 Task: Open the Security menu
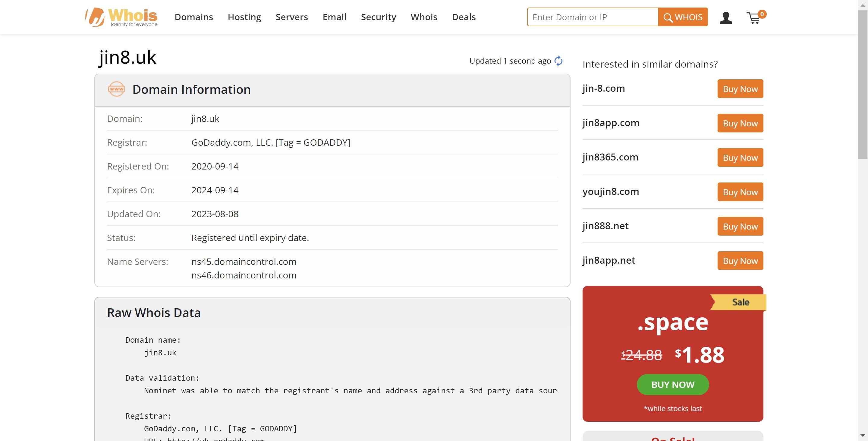[x=379, y=17]
